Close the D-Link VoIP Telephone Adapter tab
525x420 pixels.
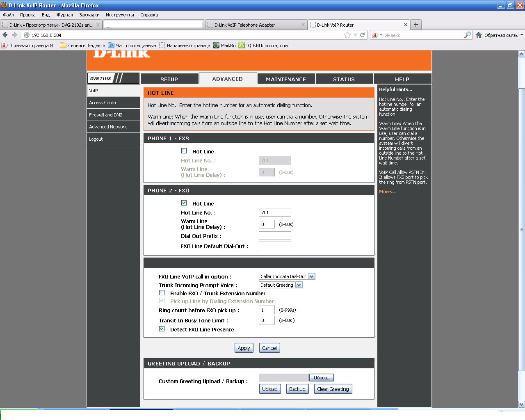click(x=304, y=25)
